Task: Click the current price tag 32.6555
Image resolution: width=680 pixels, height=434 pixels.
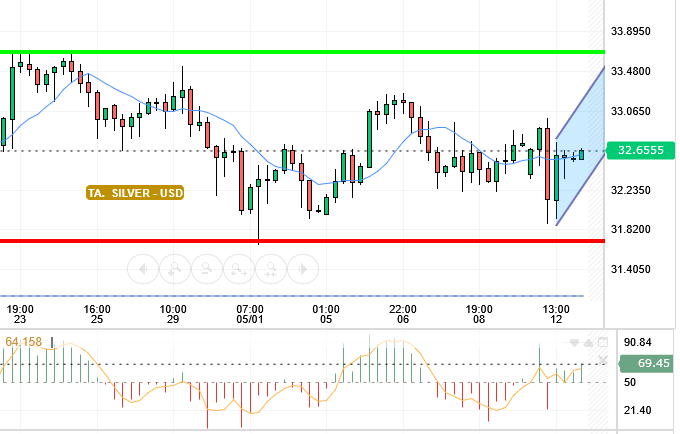Action: point(641,150)
